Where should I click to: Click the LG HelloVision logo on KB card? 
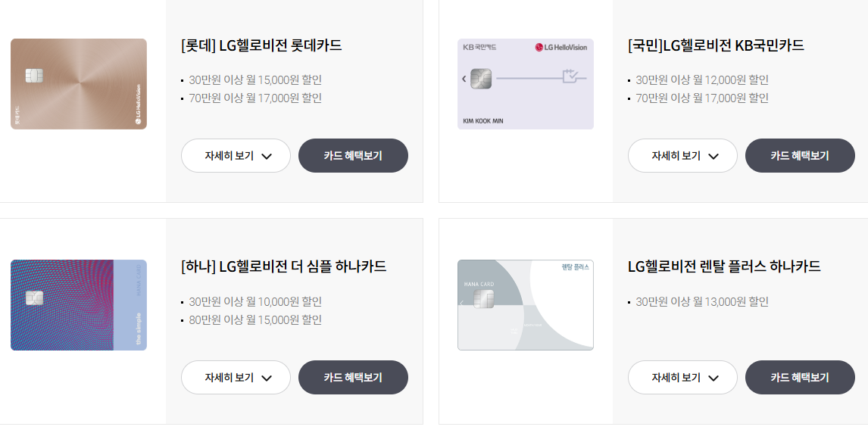pyautogui.click(x=561, y=47)
